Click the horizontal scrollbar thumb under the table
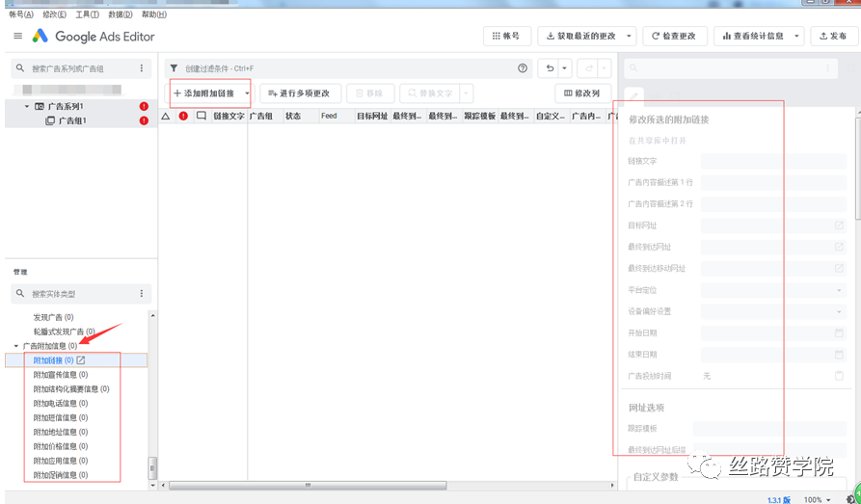861x504 pixels. tap(308, 486)
